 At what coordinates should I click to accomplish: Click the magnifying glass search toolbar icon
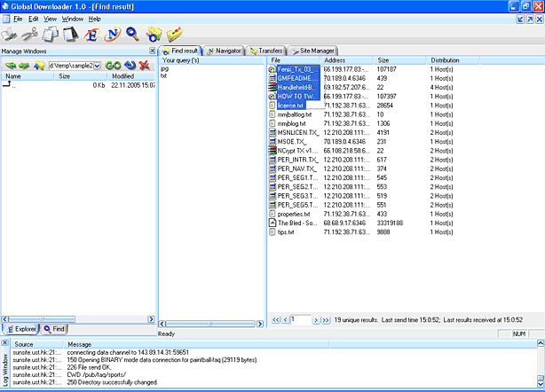pos(132,34)
